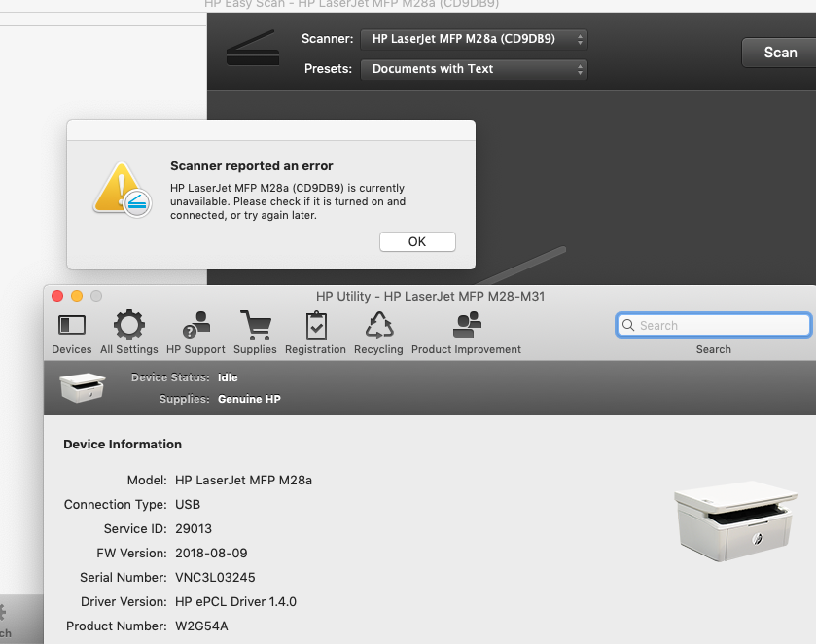Open the Presets dropdown menu
The width and height of the screenshot is (816, 644).
point(474,69)
